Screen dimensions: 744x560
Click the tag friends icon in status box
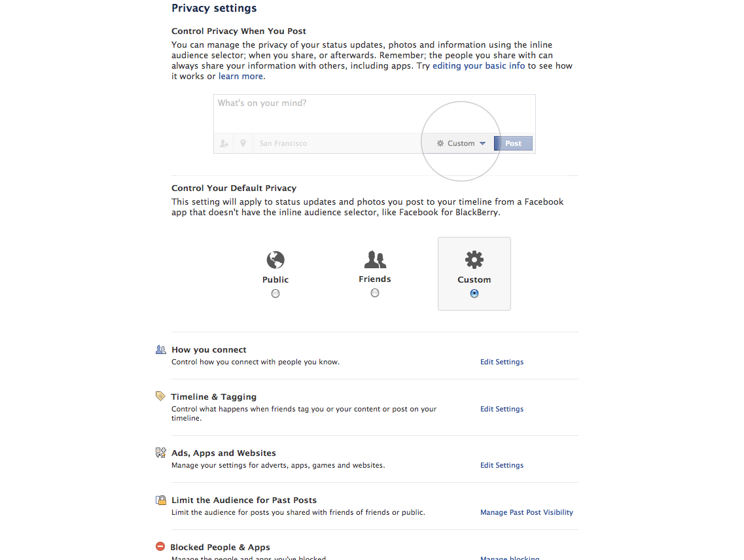(x=224, y=143)
